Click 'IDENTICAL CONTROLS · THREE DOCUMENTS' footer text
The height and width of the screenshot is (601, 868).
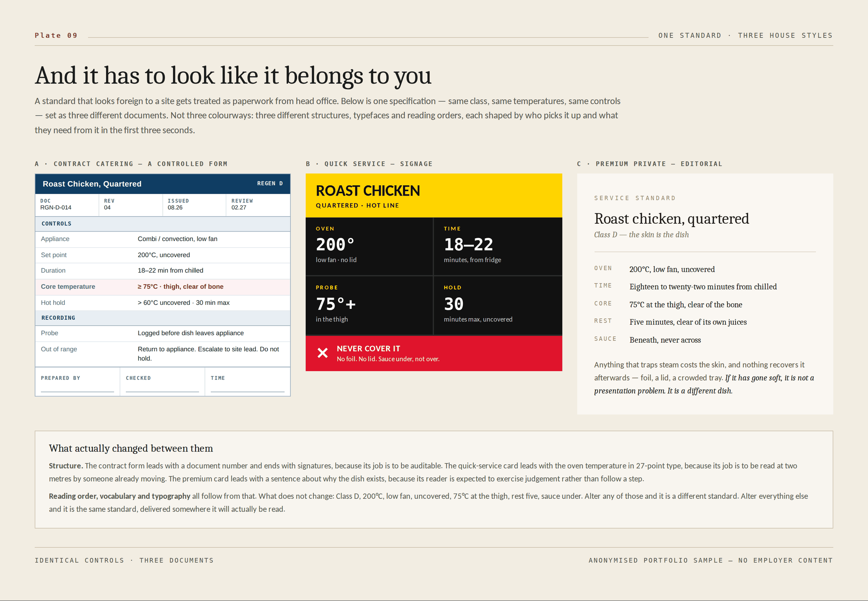coord(124,560)
